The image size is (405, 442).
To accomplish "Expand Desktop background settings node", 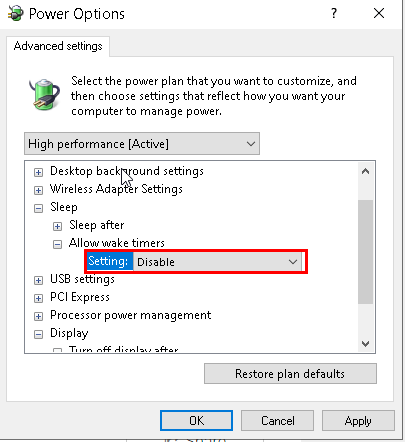I will tap(38, 172).
